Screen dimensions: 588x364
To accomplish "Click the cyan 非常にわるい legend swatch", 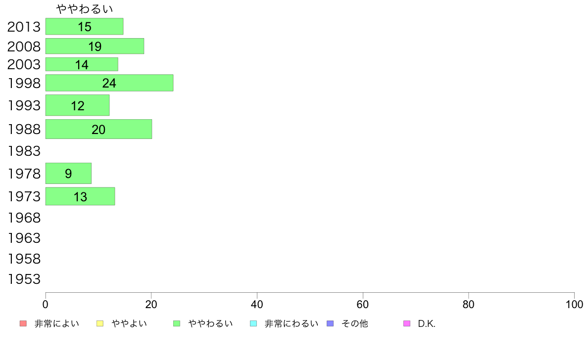I will [253, 323].
